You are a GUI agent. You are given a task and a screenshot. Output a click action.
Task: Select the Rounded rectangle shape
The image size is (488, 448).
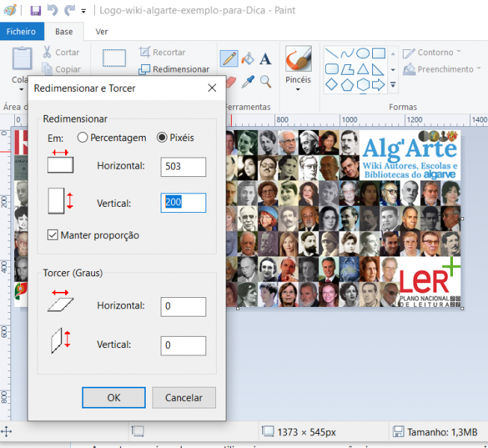(x=332, y=69)
